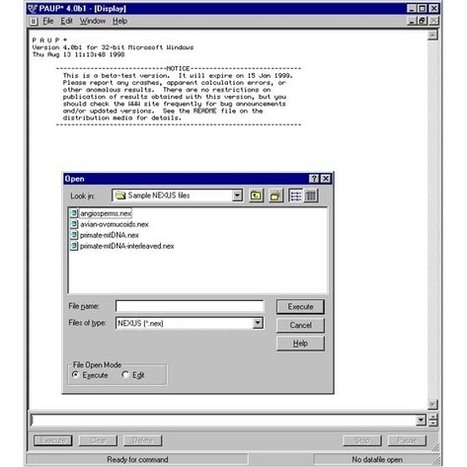Screen dimensions: 467x467
Task: Select the Edit radio button
Action: pos(125,375)
